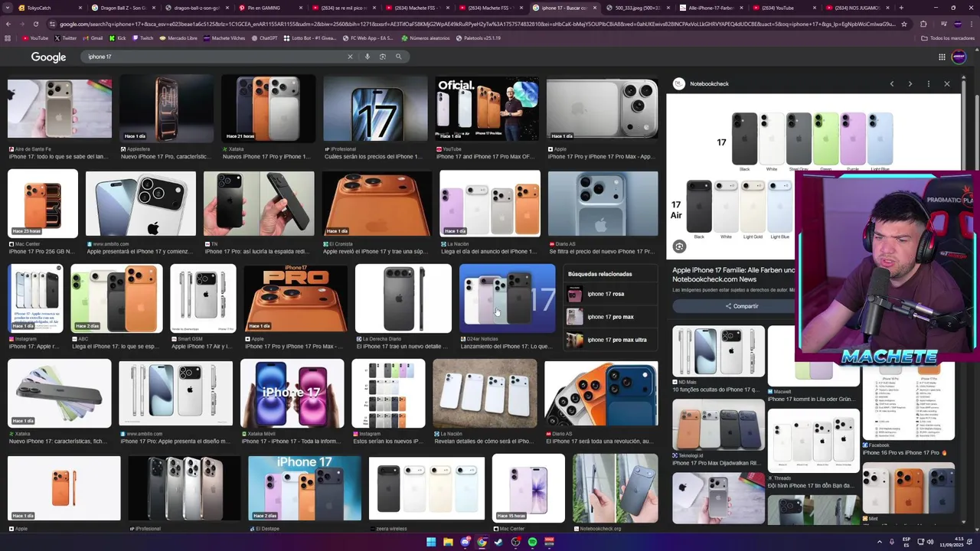This screenshot has height=551, width=980.
Task: Open the 'Números aleatorios' bookmark
Action: pos(426,37)
